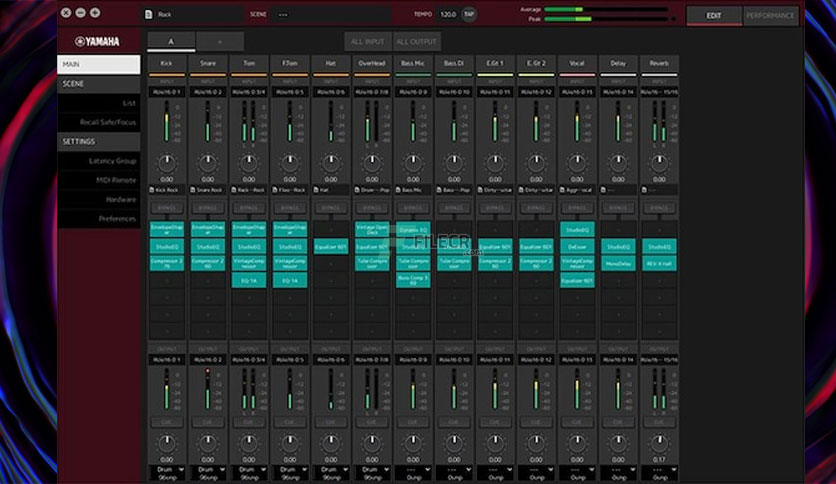Click the Reverb rack preset file icon
836x484 pixels.
pos(645,190)
